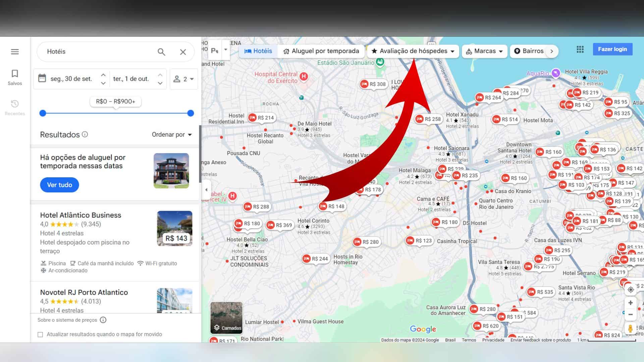Clear the Hotéis search
The height and width of the screenshot is (362, 644).
pyautogui.click(x=183, y=52)
